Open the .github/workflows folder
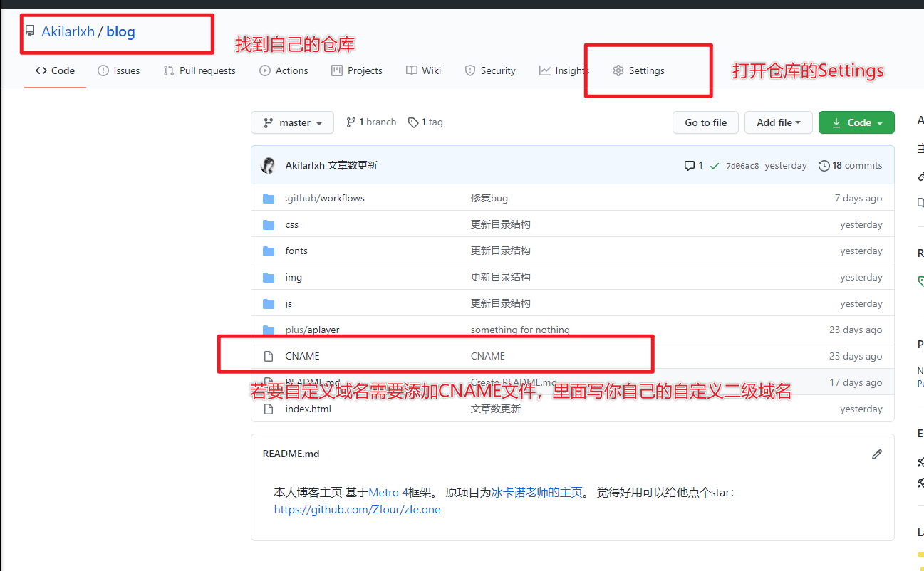Screen dimensions: 924x571 pyautogui.click(x=324, y=198)
